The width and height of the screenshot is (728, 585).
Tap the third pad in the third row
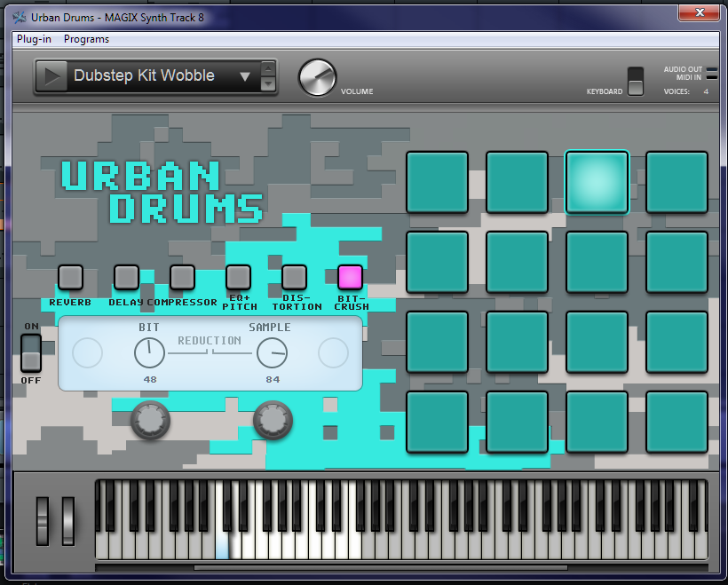[597, 342]
